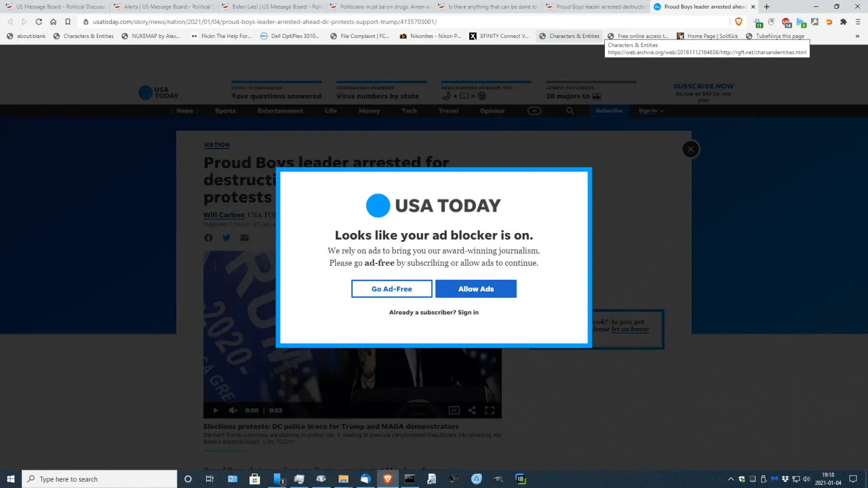This screenshot has width=868, height=488.
Task: Open the XFINITY Connect bookmark
Action: [x=500, y=36]
